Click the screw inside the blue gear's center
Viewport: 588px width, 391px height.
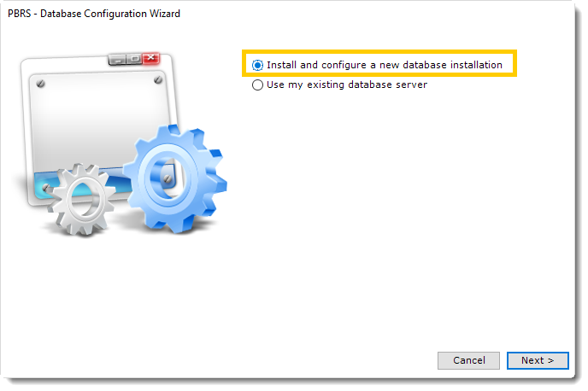click(168, 179)
